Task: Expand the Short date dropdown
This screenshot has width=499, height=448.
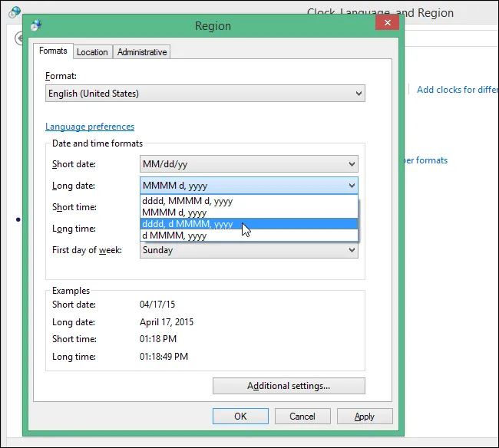Action: 249,164
